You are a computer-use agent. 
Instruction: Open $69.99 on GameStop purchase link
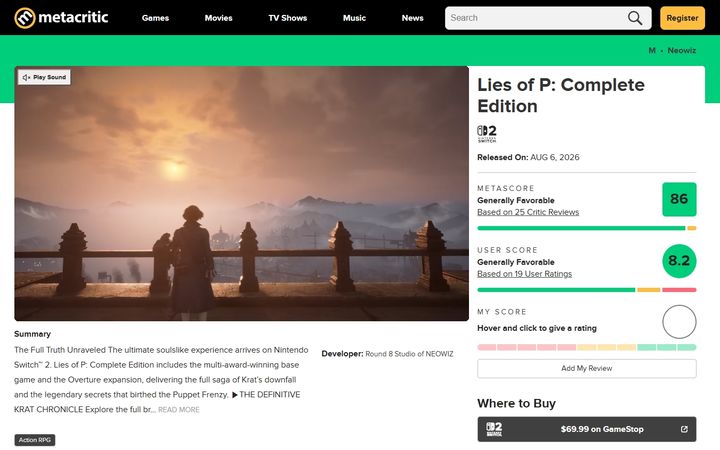coord(587,429)
